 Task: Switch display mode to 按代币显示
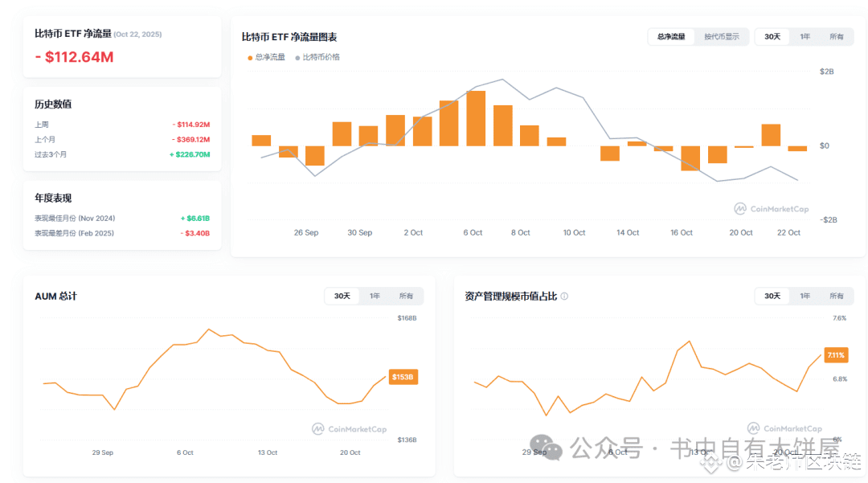[722, 37]
